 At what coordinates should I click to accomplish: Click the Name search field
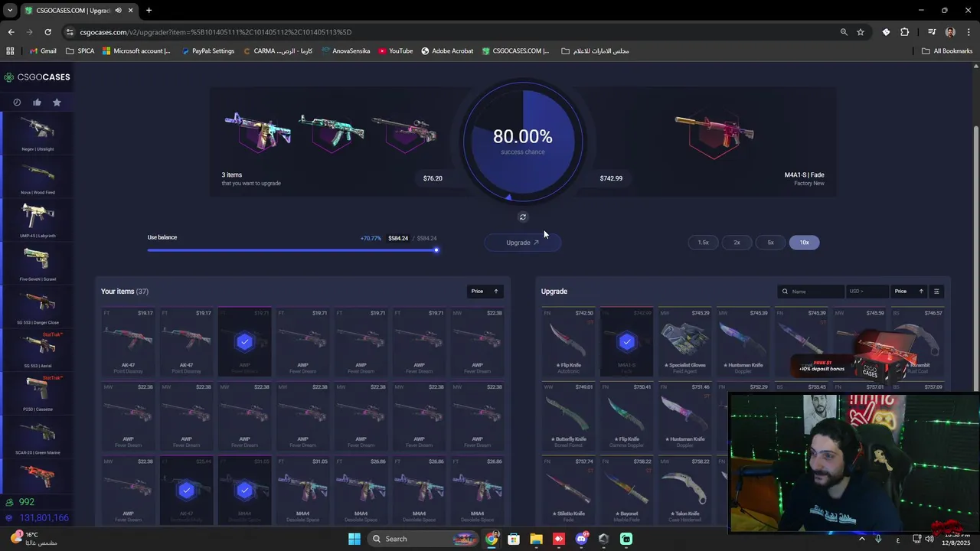pos(811,292)
